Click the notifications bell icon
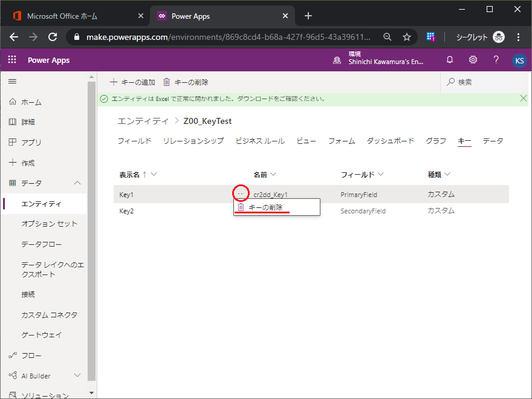Image resolution: width=532 pixels, height=399 pixels. pos(450,60)
